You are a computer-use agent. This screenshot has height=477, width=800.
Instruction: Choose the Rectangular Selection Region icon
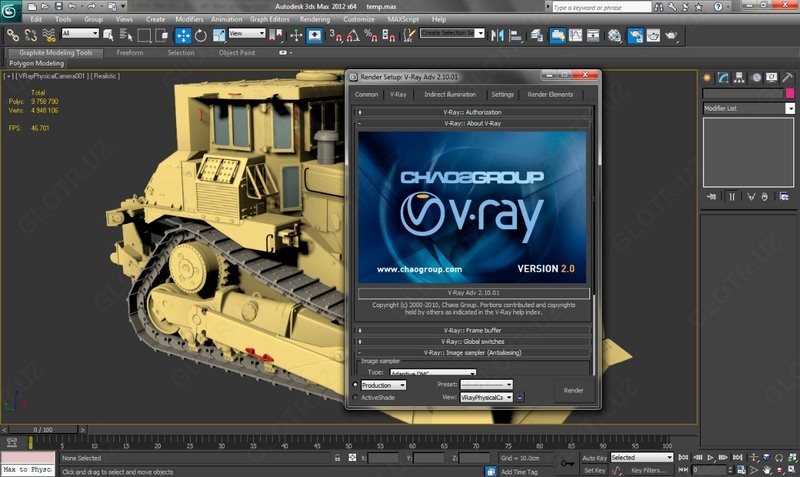click(144, 35)
